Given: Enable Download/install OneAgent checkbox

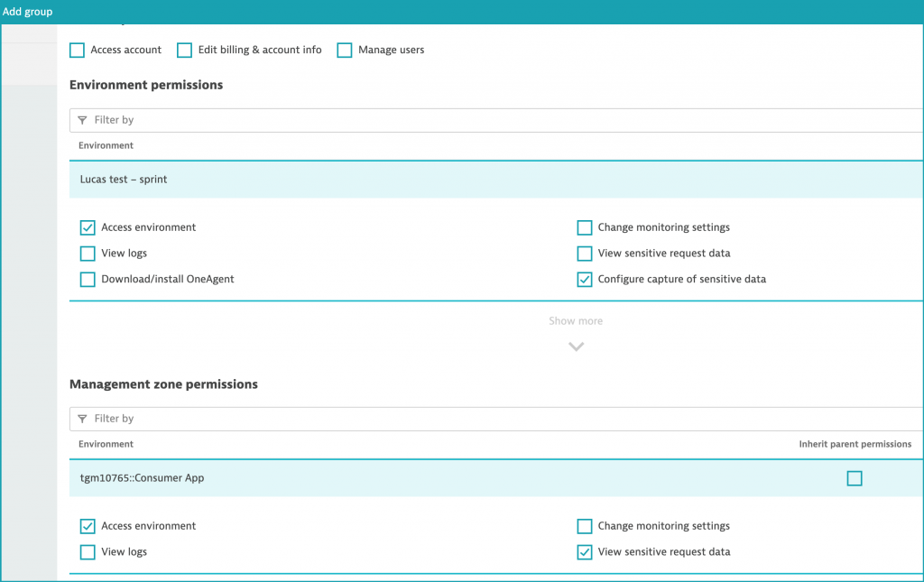Looking at the screenshot, I should click(x=88, y=279).
